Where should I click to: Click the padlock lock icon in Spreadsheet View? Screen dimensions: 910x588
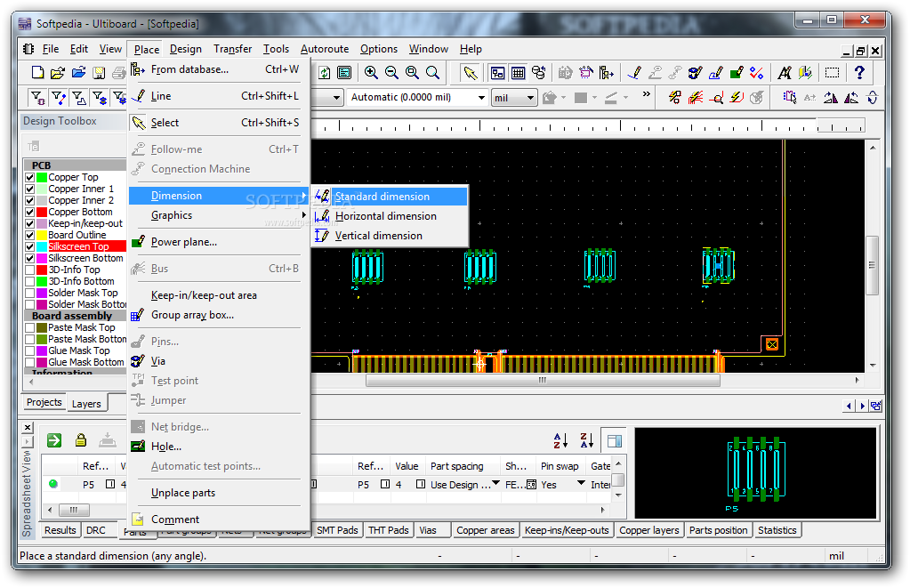(x=81, y=440)
